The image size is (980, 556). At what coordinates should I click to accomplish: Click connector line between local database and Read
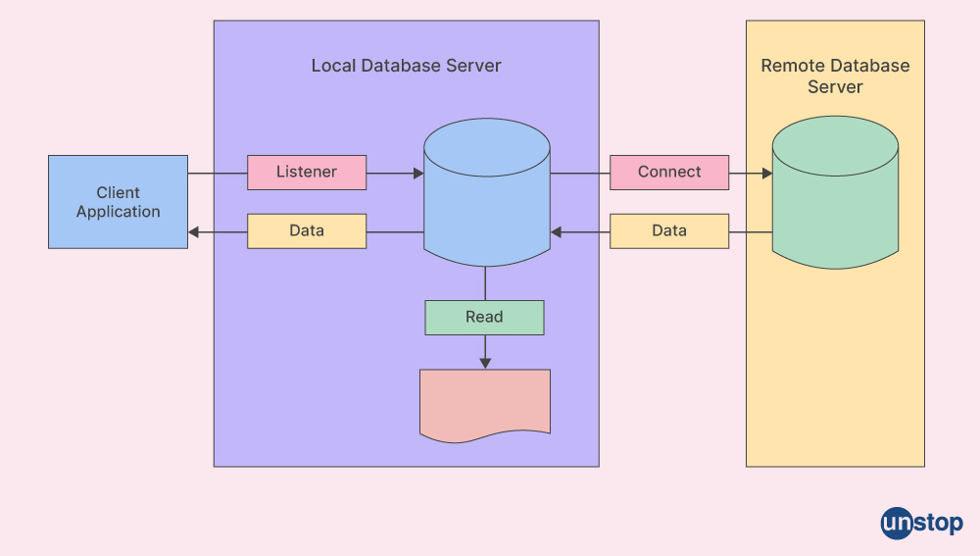pyautogui.click(x=485, y=283)
